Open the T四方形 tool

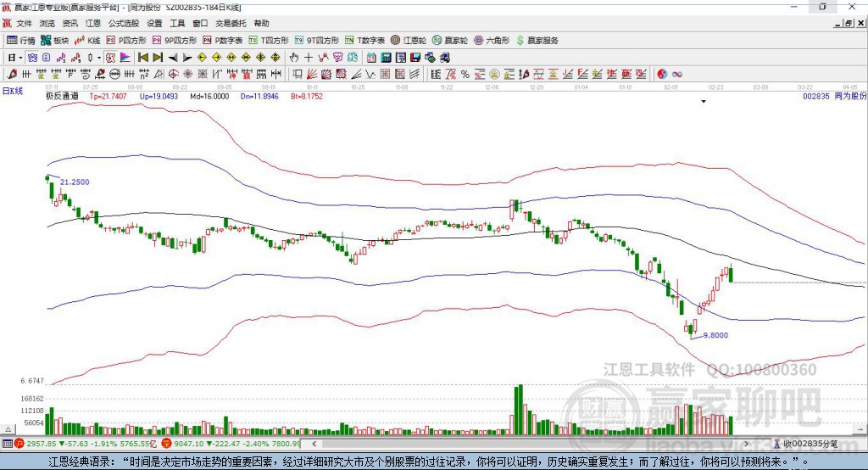269,41
